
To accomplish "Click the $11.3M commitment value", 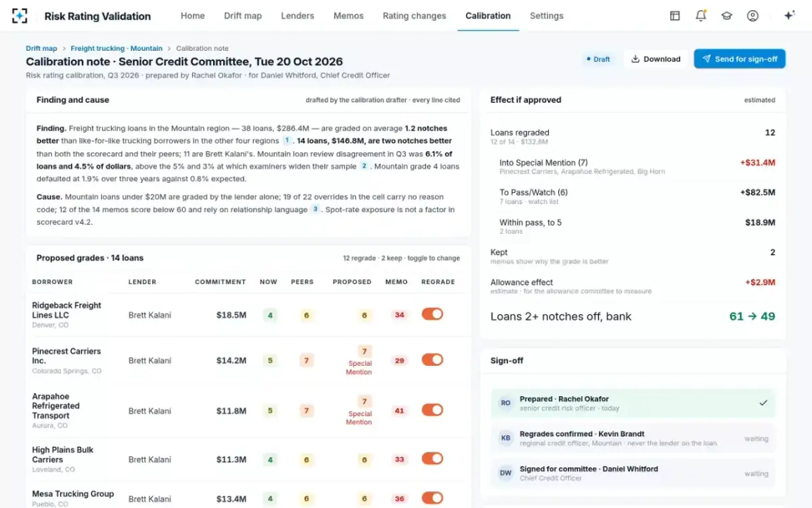I will tap(231, 459).
